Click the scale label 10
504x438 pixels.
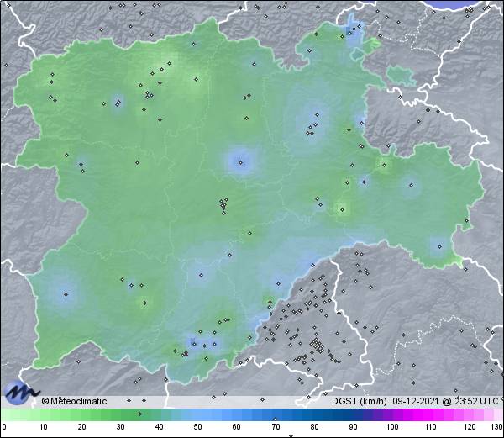[44, 427]
